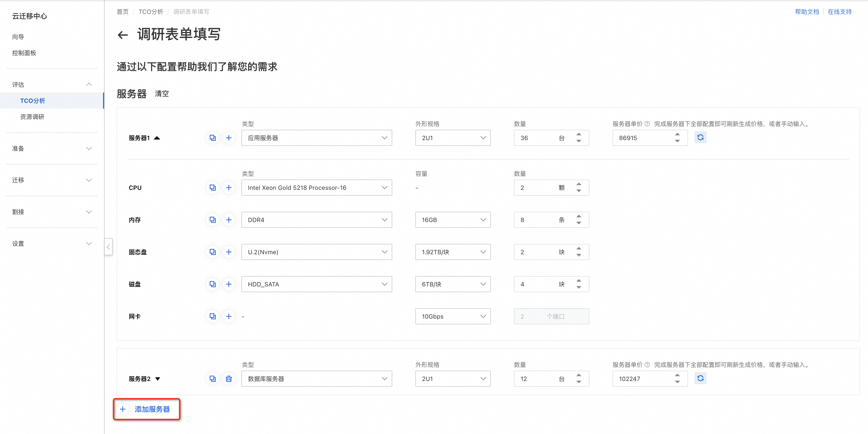This screenshot has height=434, width=868.
Task: Refresh the 服务器2 unit price
Action: click(700, 378)
